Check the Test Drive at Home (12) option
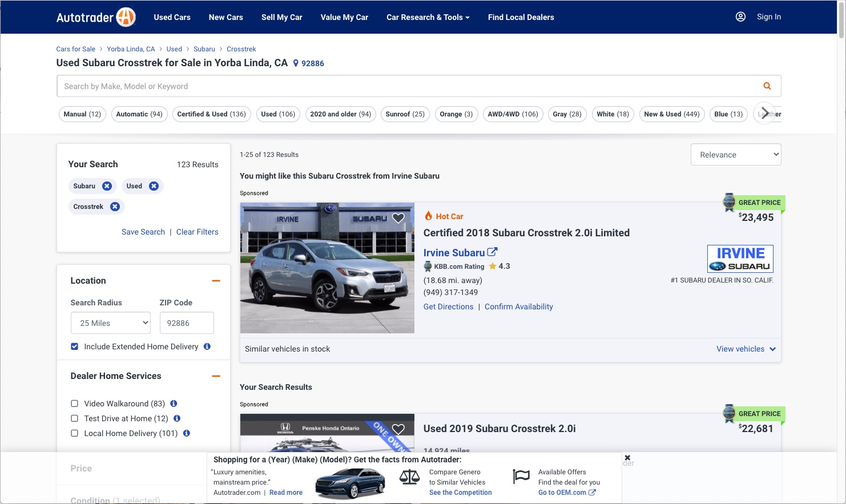Viewport: 846px width, 504px height. [74, 418]
